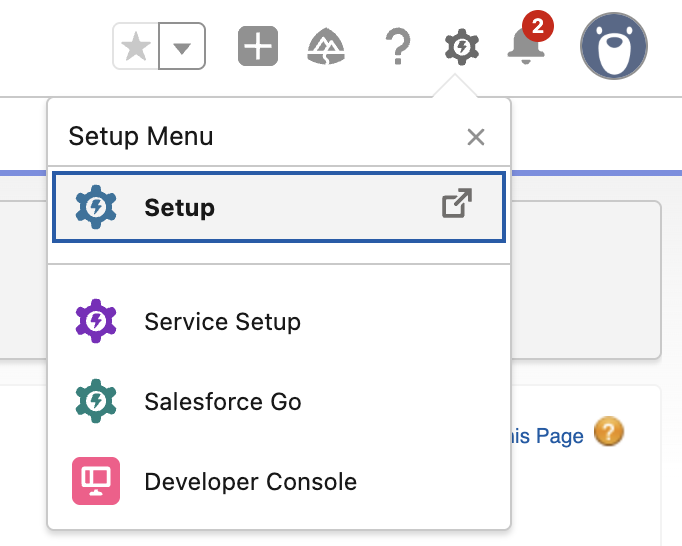The width and height of the screenshot is (682, 546).
Task: Open the Trailhead guidance mountain icon
Action: point(326,47)
